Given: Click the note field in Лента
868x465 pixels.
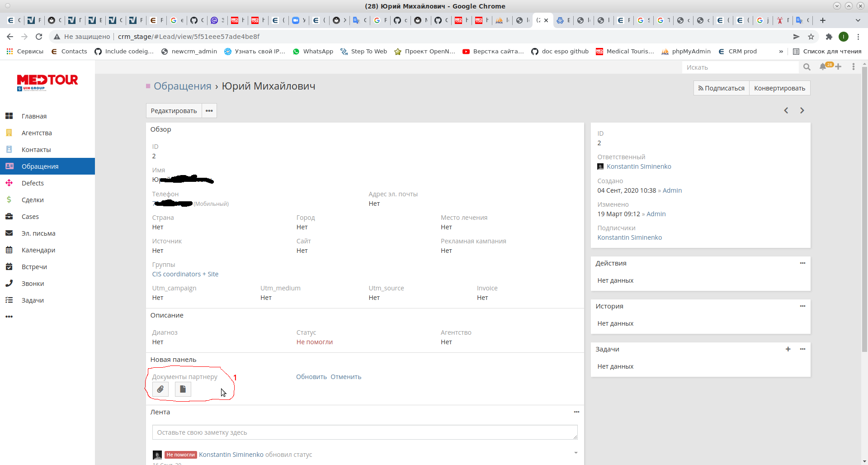Looking at the screenshot, I should click(x=364, y=432).
